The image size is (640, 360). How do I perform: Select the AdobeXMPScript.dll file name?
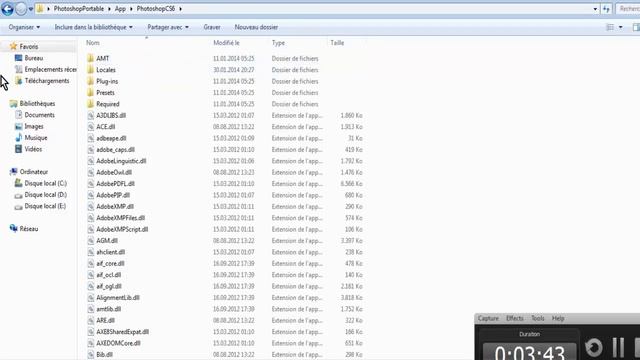coord(122,229)
